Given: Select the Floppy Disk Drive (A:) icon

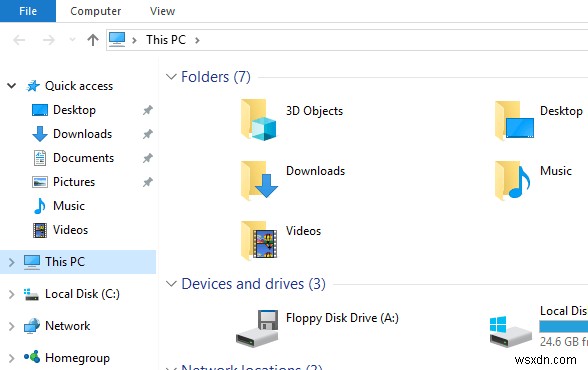Looking at the screenshot, I should pyautogui.click(x=257, y=328).
